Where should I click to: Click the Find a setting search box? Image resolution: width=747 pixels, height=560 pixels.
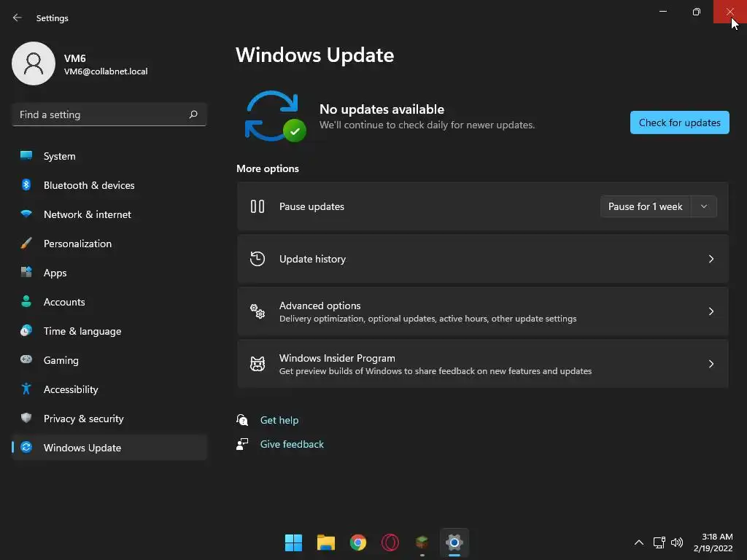click(x=109, y=114)
